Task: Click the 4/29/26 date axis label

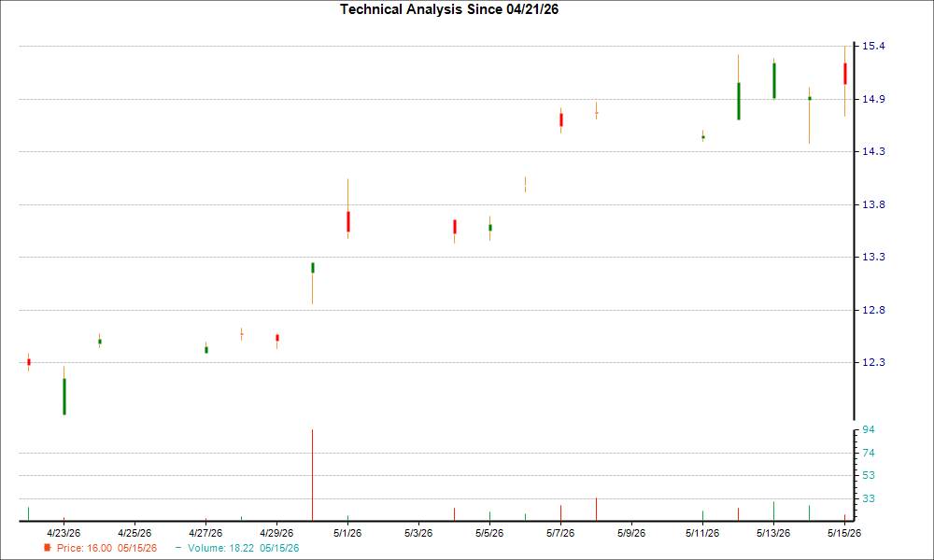Action: pos(276,533)
